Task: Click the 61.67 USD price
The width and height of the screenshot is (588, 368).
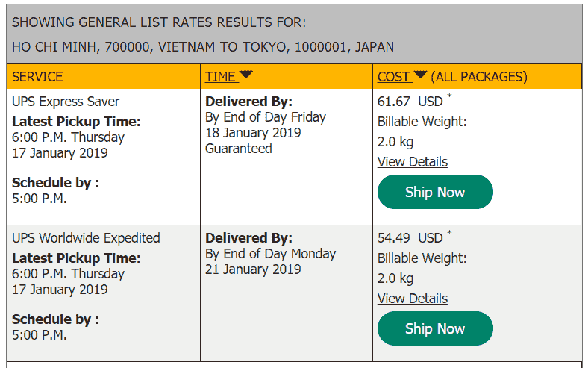Action: click(x=410, y=102)
